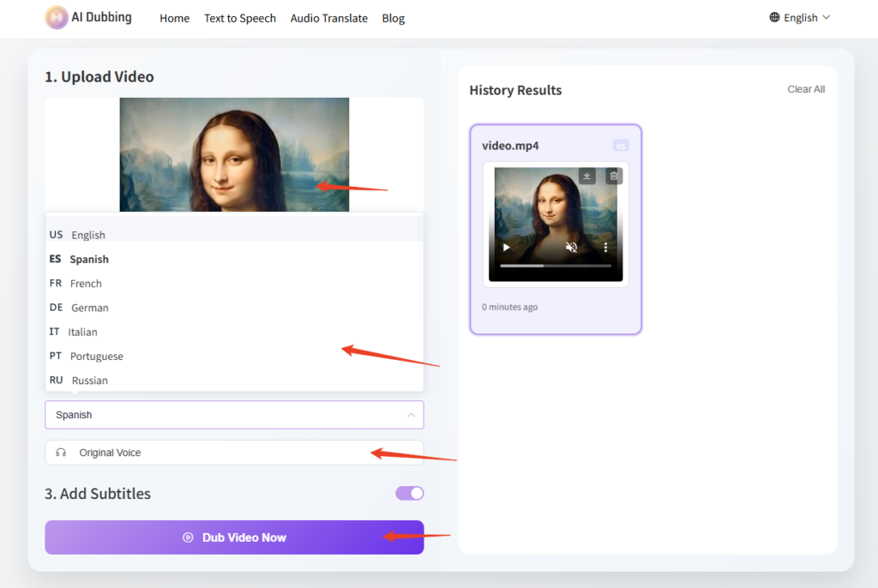The image size is (878, 588).
Task: Download the video.mp4 result
Action: [586, 176]
